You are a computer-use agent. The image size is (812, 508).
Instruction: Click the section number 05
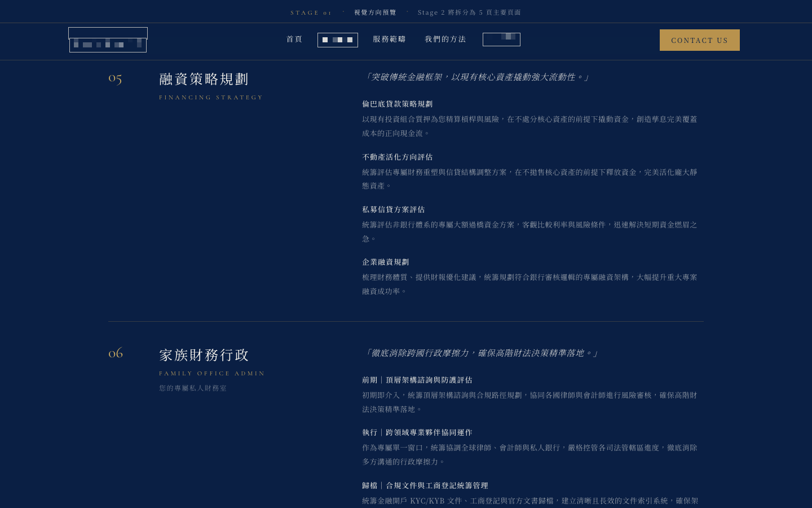pos(115,78)
